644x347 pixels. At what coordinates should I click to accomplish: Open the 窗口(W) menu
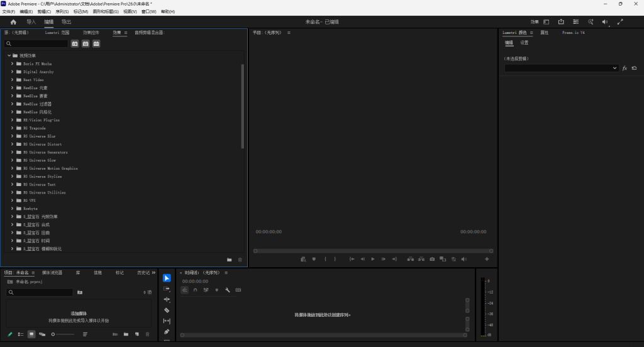(148, 11)
